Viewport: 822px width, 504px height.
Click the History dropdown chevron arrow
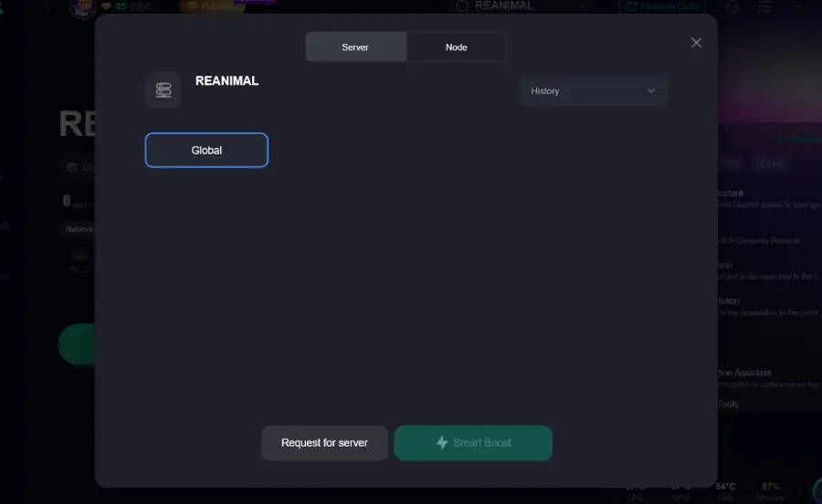[651, 91]
